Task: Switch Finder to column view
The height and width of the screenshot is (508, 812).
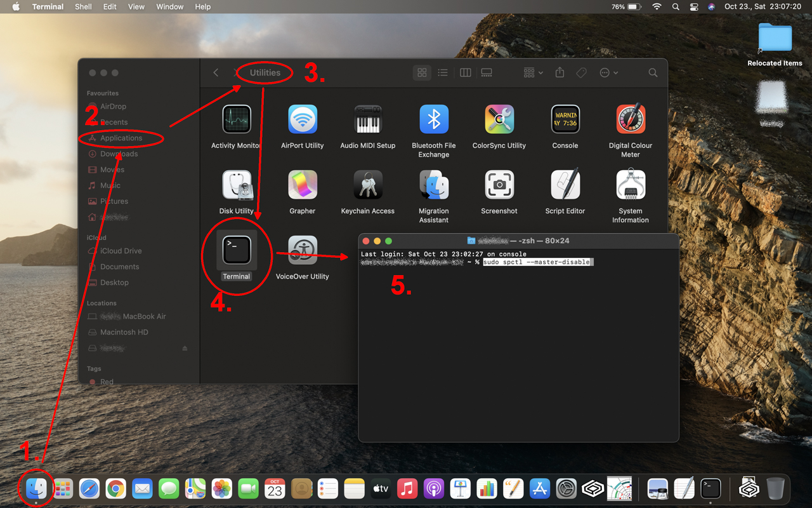Action: click(x=465, y=73)
